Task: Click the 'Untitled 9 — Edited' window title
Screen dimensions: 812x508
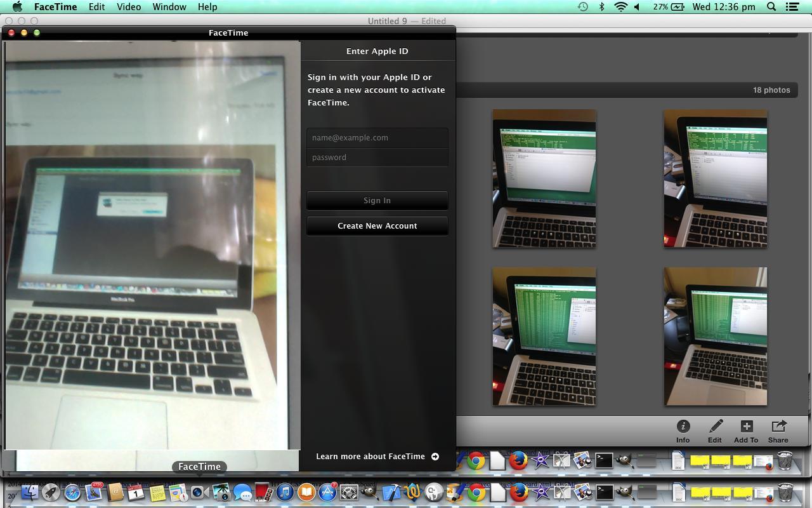Action: [x=407, y=21]
